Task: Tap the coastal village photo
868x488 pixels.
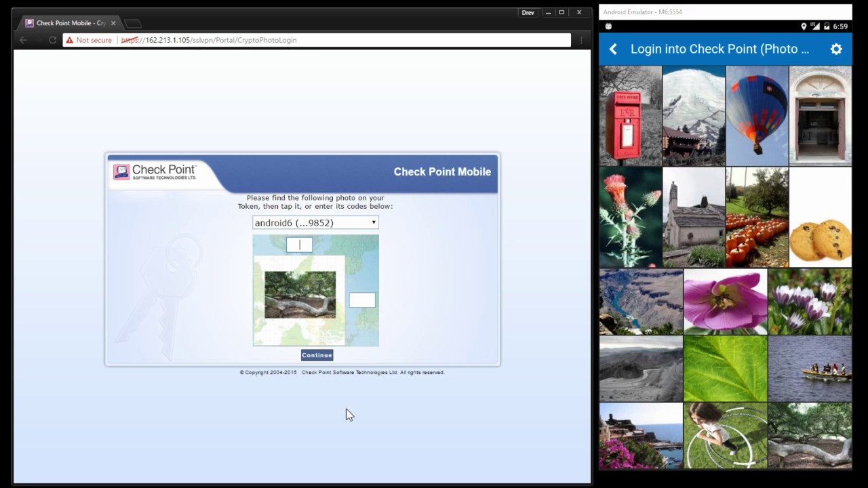Action: 641,436
